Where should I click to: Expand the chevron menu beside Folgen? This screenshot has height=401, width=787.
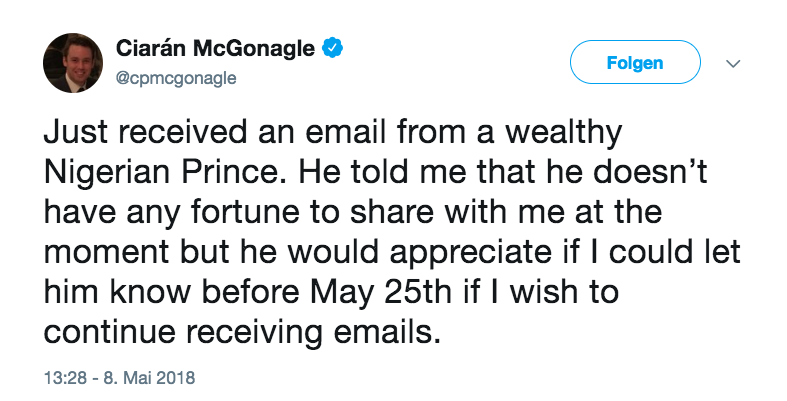pyautogui.click(x=733, y=63)
